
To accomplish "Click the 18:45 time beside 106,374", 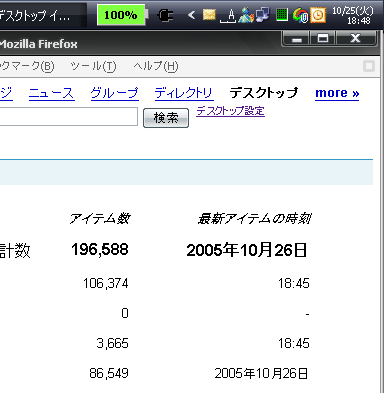I will [x=294, y=283].
